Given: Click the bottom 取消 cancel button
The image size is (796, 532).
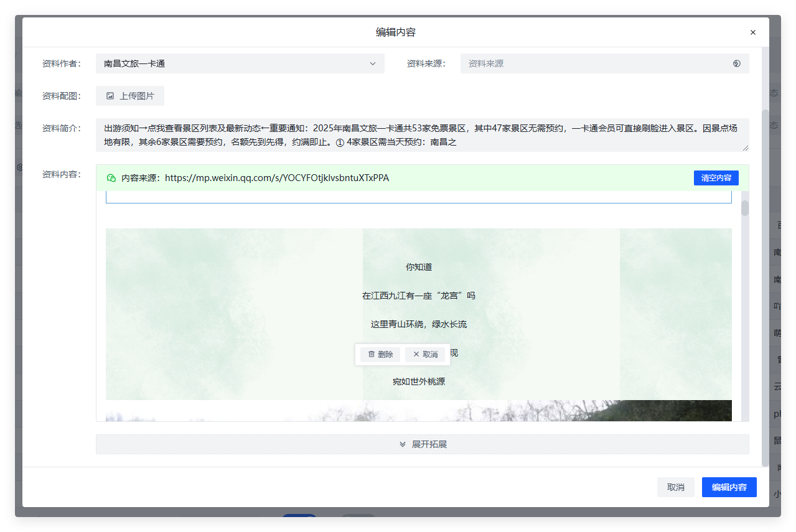Looking at the screenshot, I should (675, 487).
